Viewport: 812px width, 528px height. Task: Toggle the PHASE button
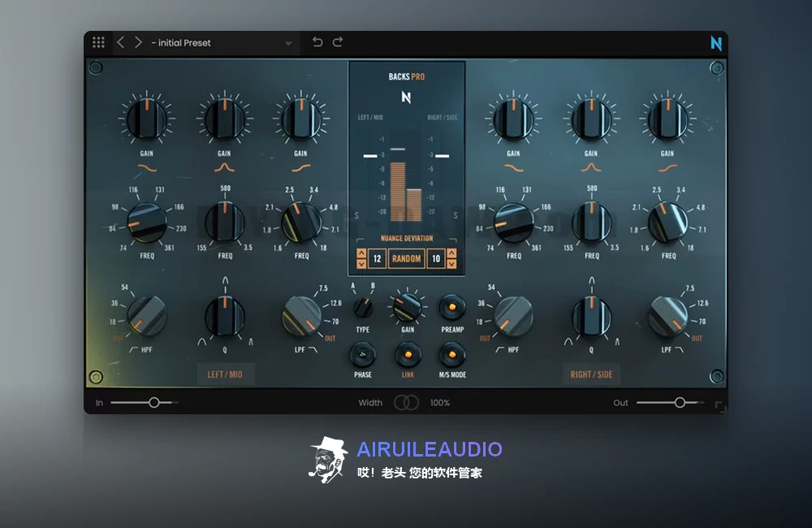coord(362,354)
